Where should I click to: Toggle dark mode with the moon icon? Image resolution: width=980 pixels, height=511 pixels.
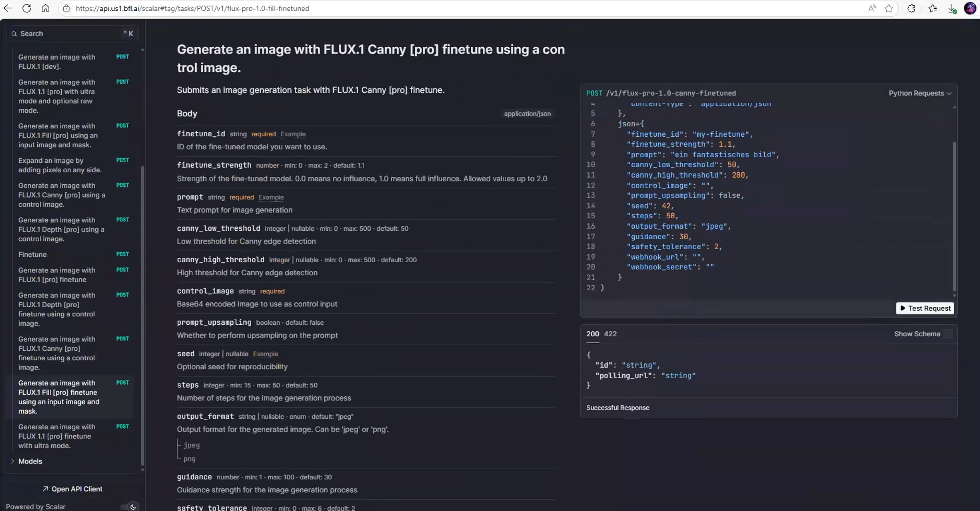coord(133,507)
